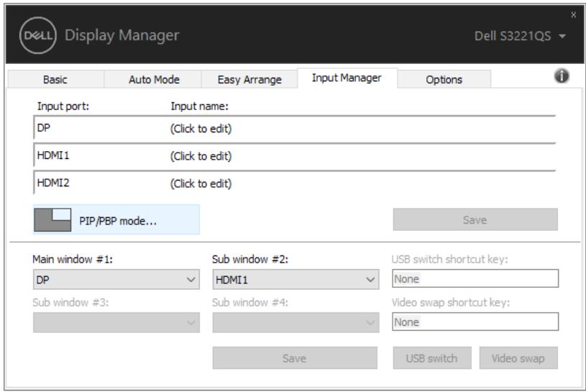
Task: Click the USB switch shortcut key field
Action: (475, 279)
